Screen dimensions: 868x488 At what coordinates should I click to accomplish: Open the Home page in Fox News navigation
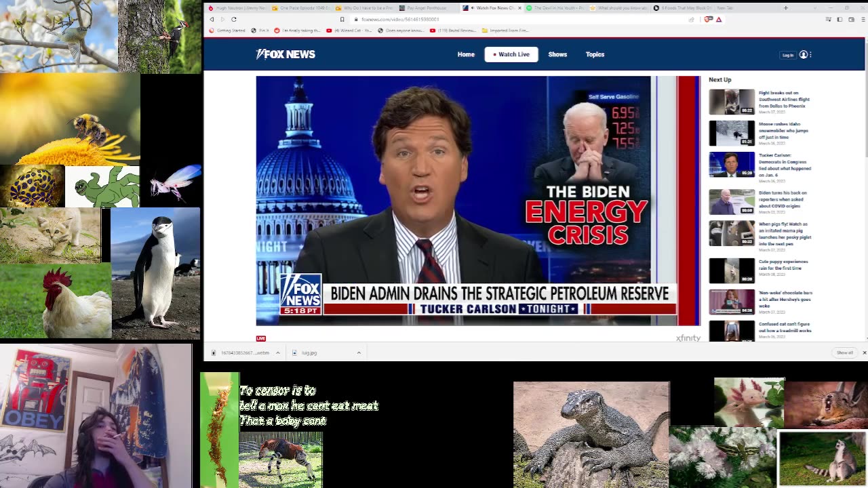pyautogui.click(x=466, y=54)
